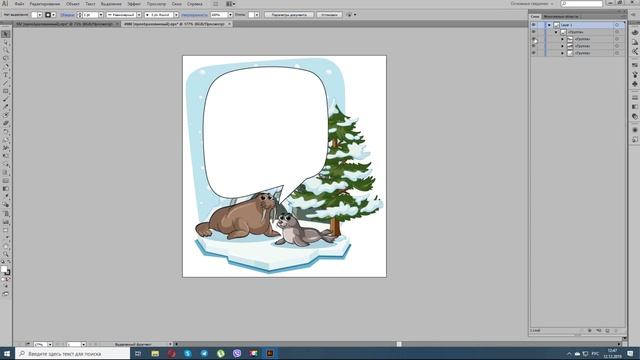Select the Artboard tool
The width and height of the screenshot is (640, 360).
click(x=5, y=230)
